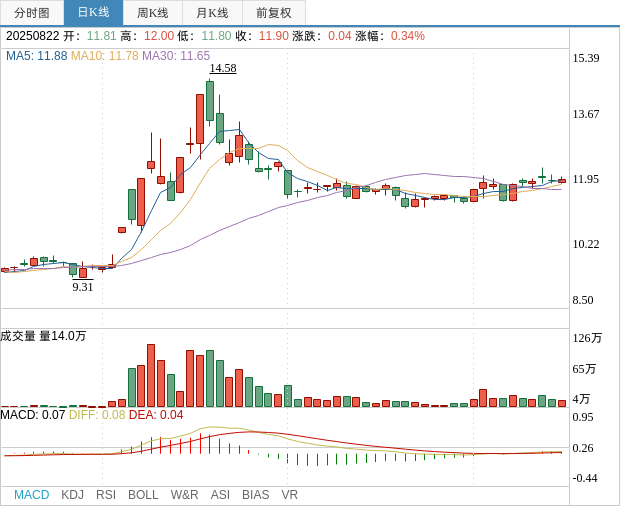Click the 8.50 price axis label

[x=583, y=300]
